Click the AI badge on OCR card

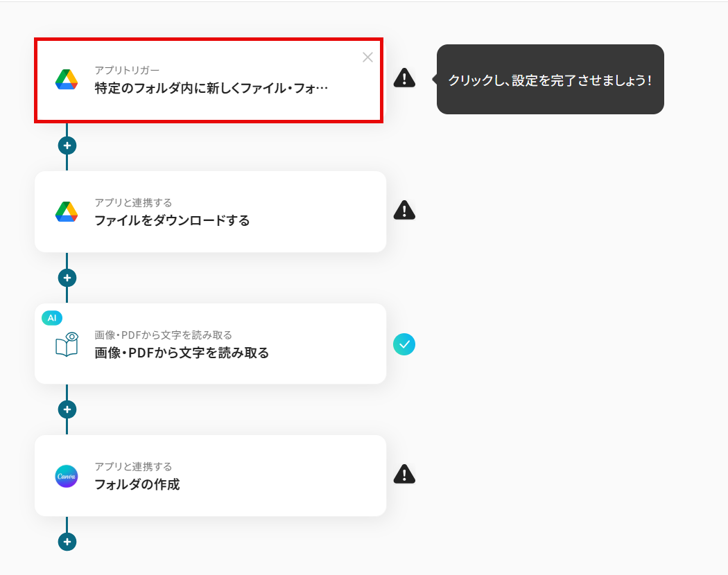pyautogui.click(x=52, y=318)
